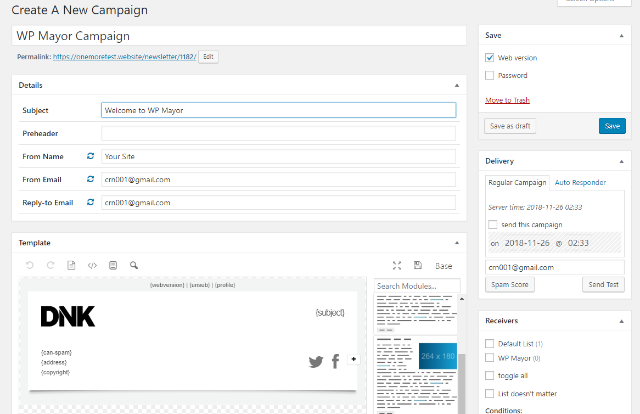Check the toggle all checkbox

click(489, 375)
